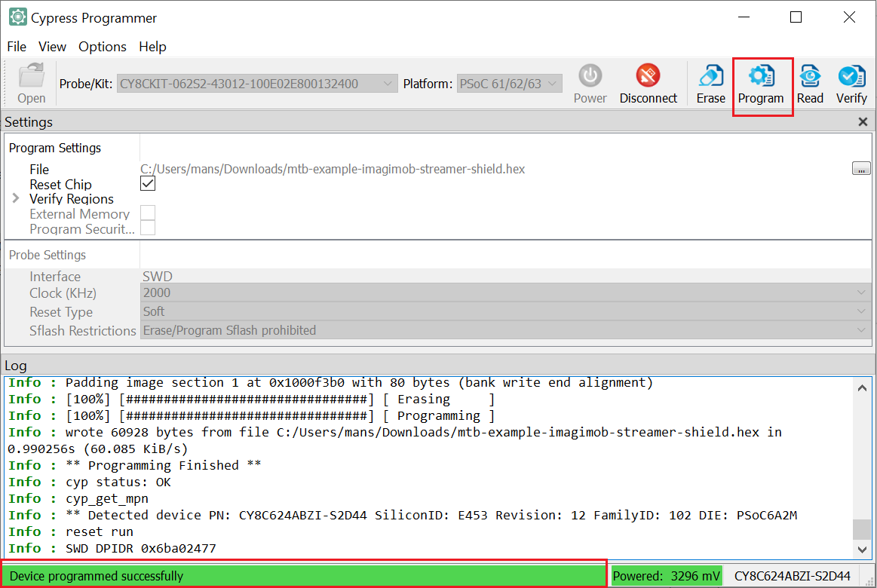Open the Sflash Restrictions dropdown
This screenshot has height=588, width=877.
[506, 330]
